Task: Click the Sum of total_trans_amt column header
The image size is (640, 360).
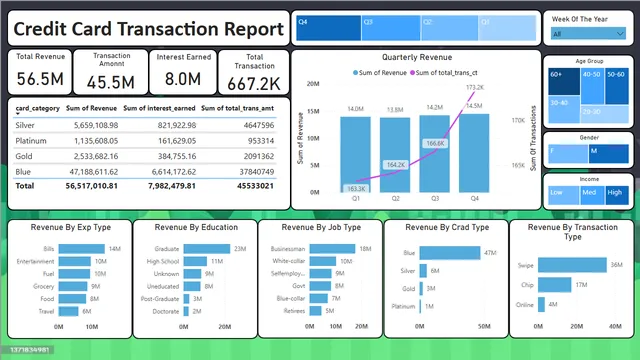Action: (238, 108)
